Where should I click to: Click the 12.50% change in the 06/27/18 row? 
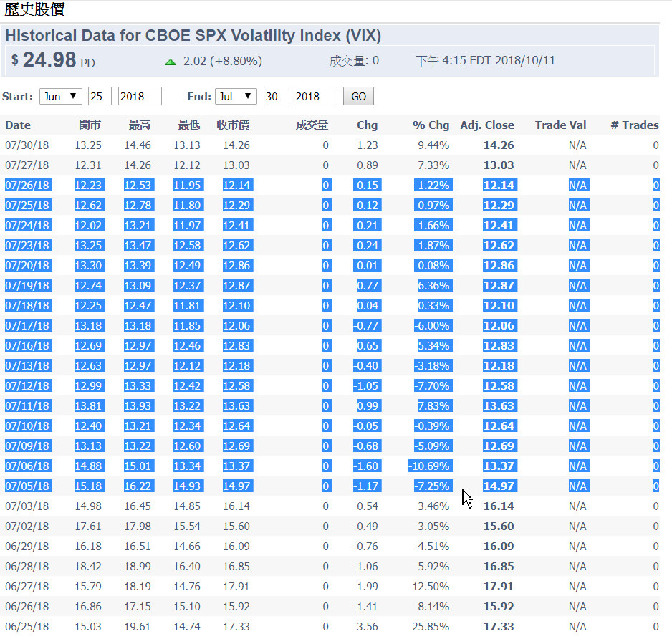(x=431, y=586)
